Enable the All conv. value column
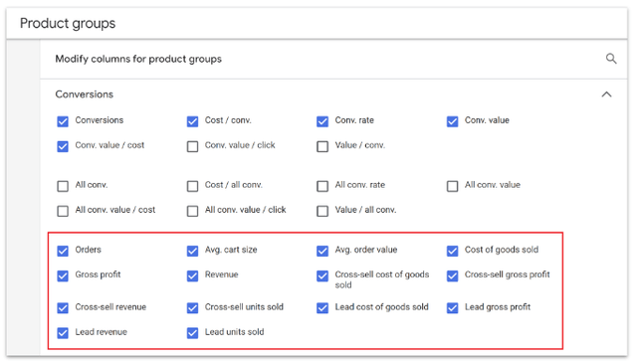The width and height of the screenshot is (637, 364). pos(453,186)
